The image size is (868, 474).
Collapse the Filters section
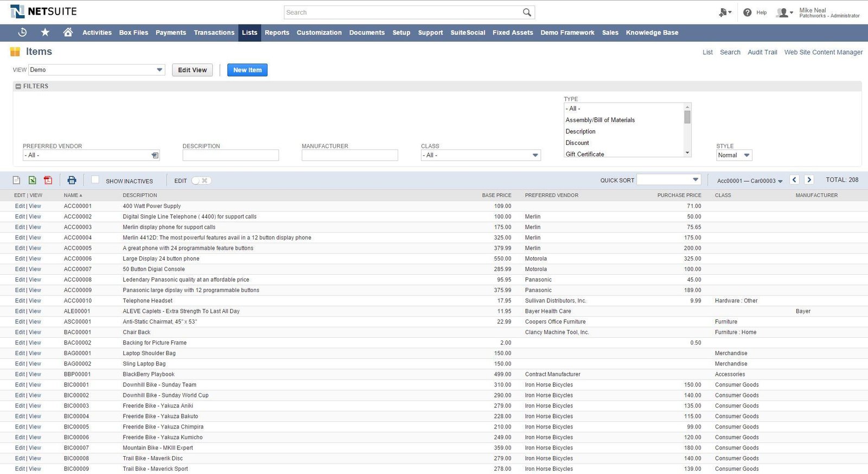point(18,86)
